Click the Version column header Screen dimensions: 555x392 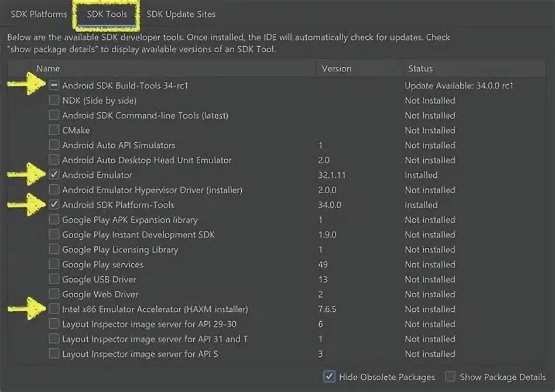click(337, 68)
